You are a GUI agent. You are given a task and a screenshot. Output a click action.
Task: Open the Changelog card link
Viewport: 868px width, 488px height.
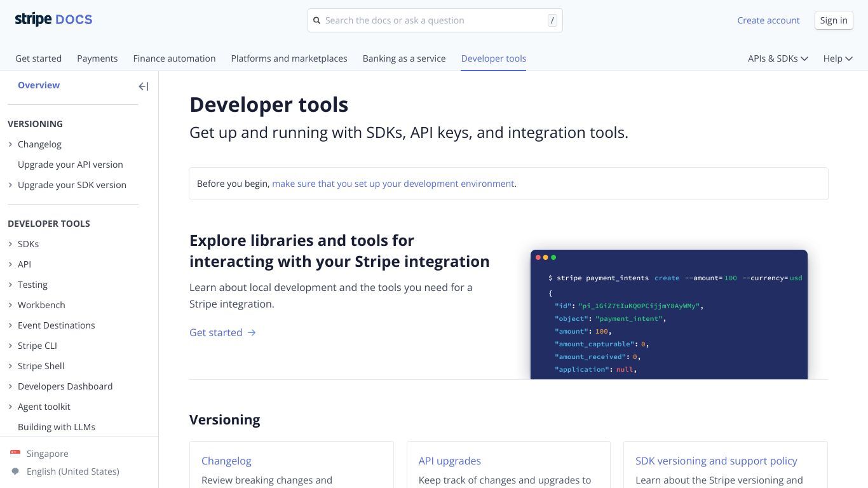tap(226, 461)
